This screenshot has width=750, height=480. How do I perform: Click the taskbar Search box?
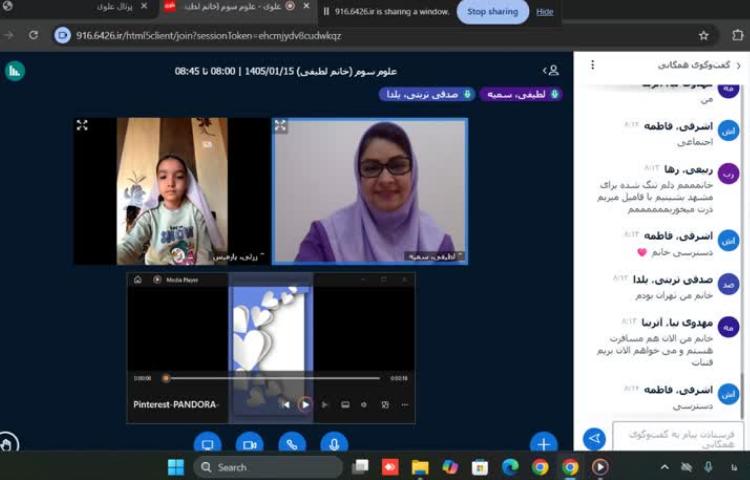coord(268,467)
